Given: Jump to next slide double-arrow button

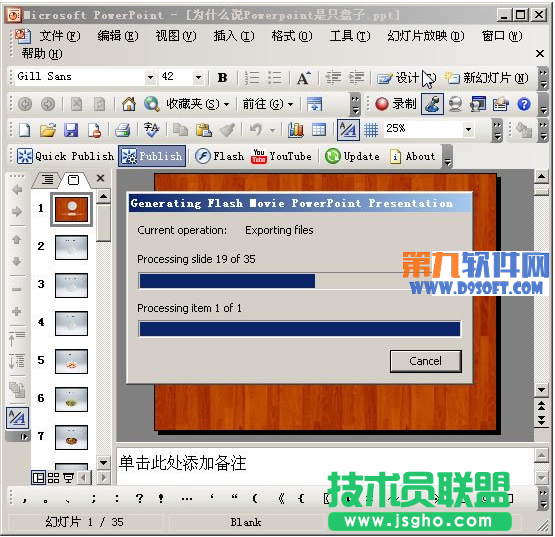Looking at the screenshot, I should 541,420.
